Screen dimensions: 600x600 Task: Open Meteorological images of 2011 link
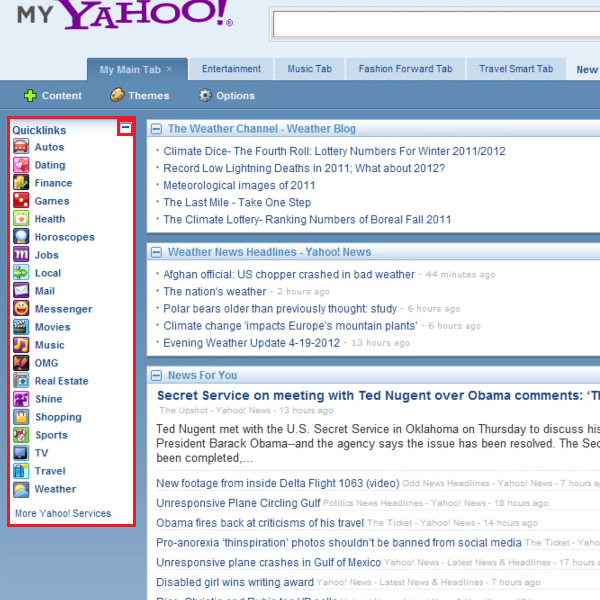(x=239, y=185)
